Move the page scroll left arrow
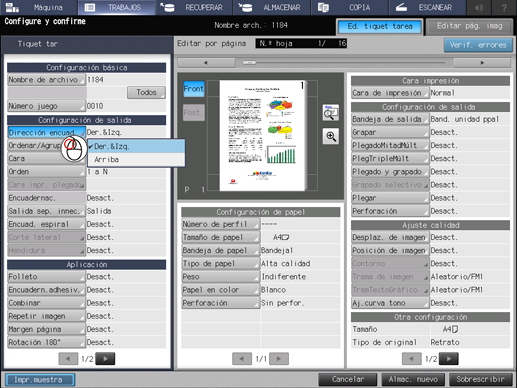The width and height of the screenshot is (517, 388). point(206,63)
